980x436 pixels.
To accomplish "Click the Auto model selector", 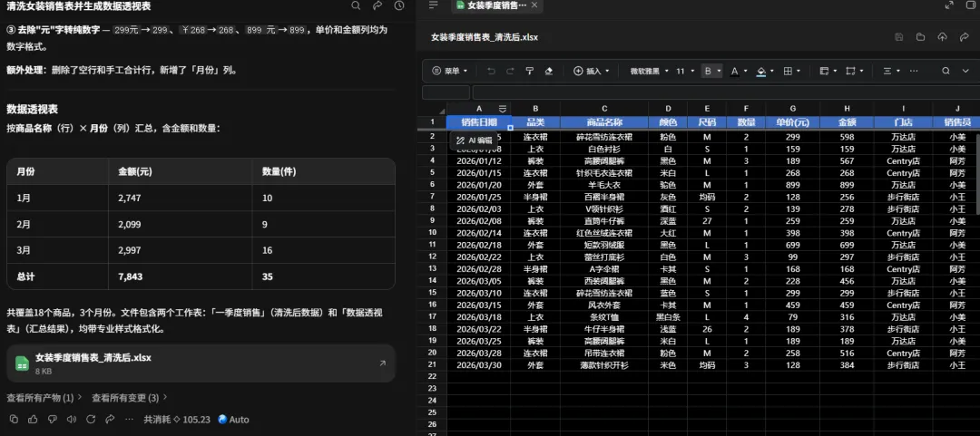I will pyautogui.click(x=233, y=419).
